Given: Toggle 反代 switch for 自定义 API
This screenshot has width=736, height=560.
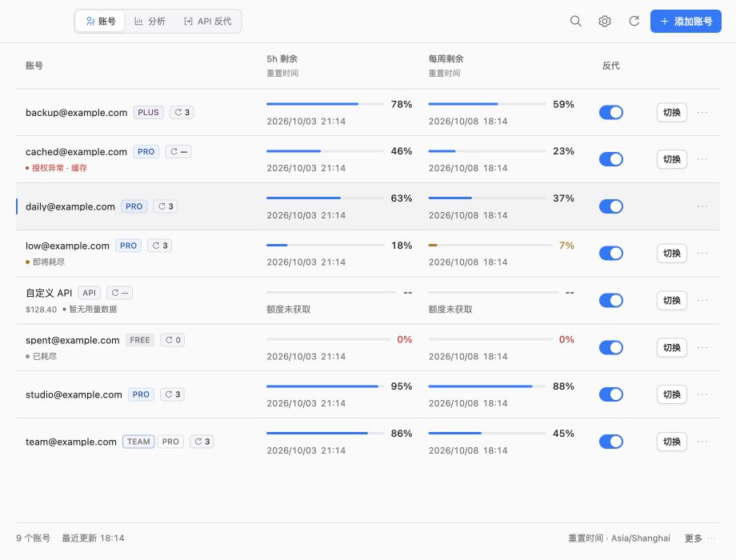Looking at the screenshot, I should coord(610,301).
